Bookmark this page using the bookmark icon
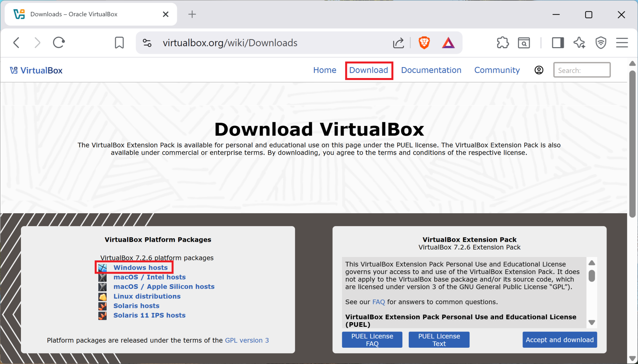 119,43
